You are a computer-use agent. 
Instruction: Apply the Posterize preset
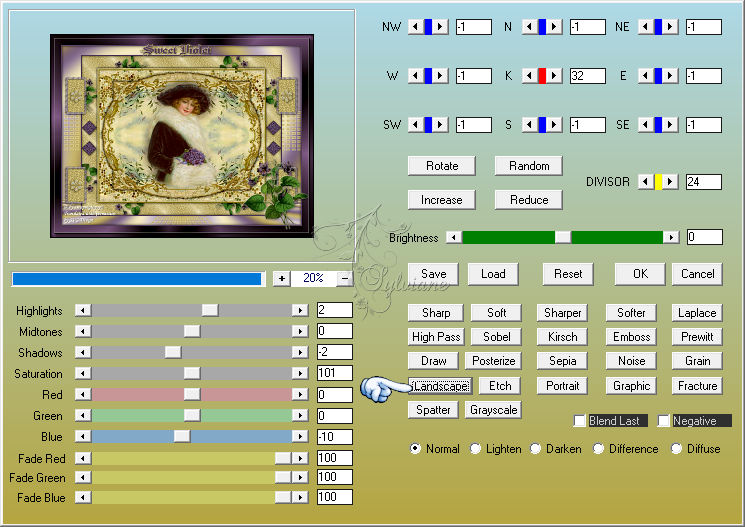point(493,361)
